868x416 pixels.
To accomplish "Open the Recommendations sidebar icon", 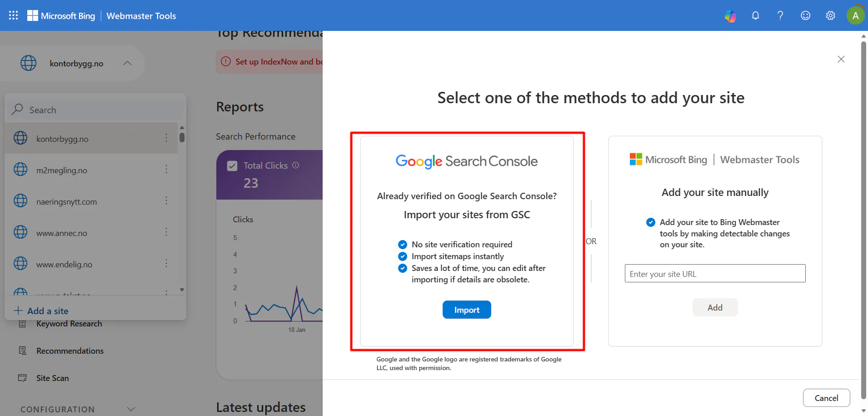I will pos(22,350).
